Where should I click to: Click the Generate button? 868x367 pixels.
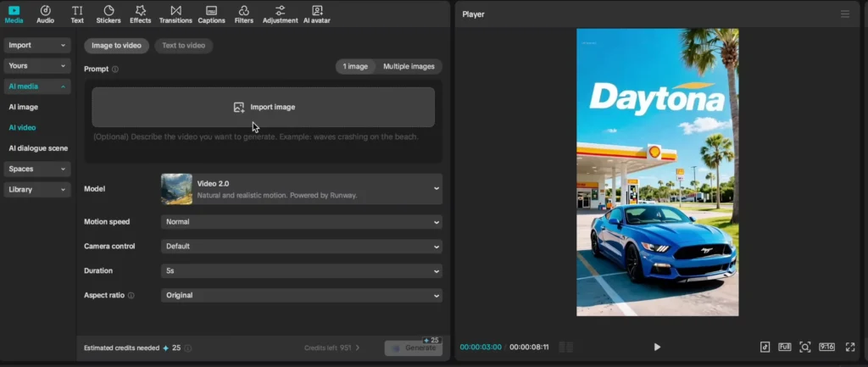[414, 348]
